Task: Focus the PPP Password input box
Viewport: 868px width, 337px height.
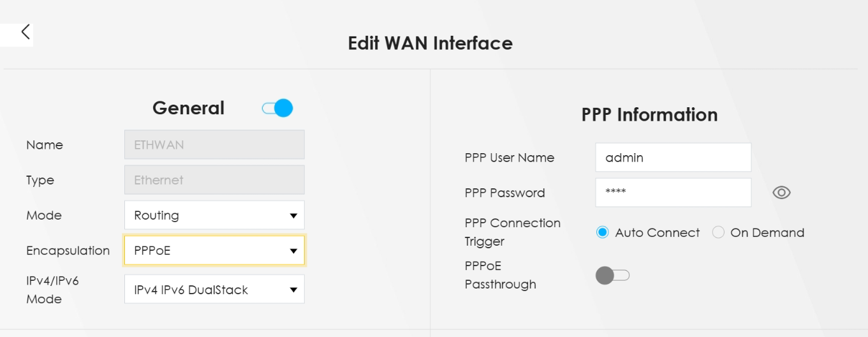Action: click(x=673, y=193)
